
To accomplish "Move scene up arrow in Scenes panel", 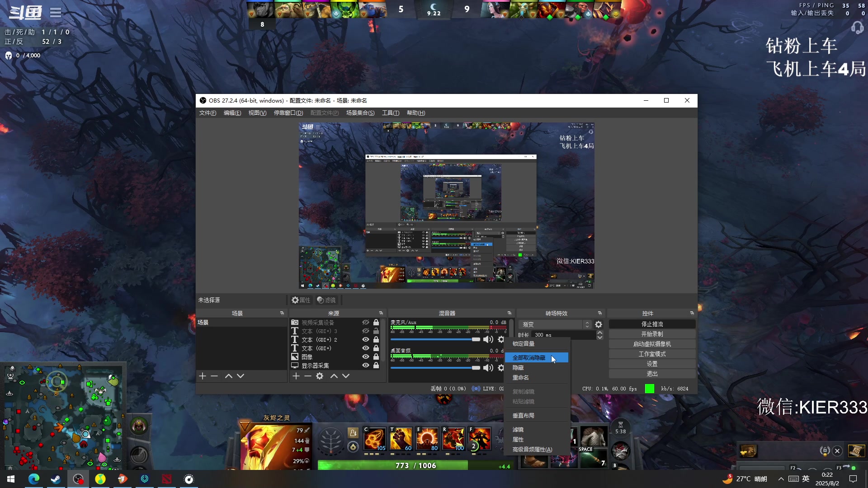I will coord(229,376).
